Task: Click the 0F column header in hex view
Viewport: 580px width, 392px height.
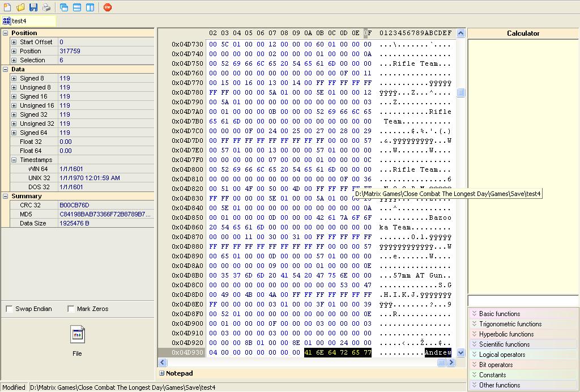Action: (x=367, y=33)
